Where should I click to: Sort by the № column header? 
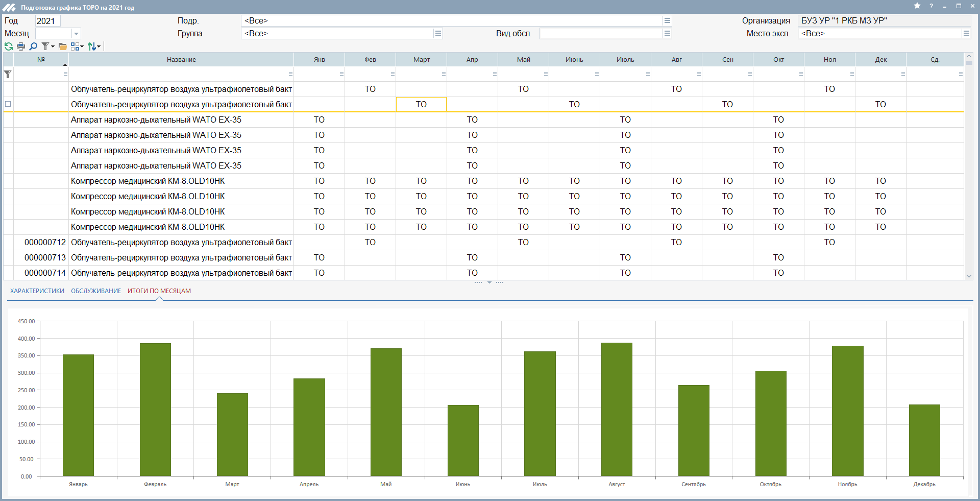[x=41, y=60]
